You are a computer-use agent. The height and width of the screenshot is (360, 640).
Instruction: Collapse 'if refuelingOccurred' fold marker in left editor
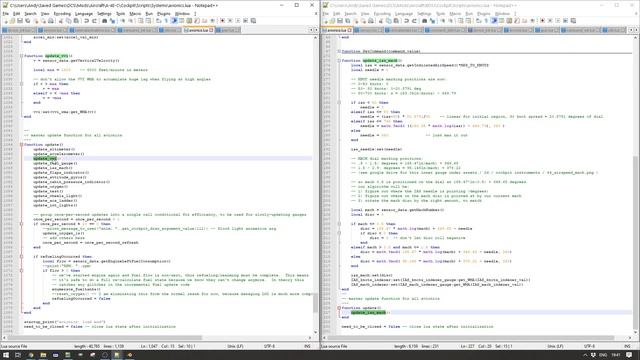tap(22, 257)
